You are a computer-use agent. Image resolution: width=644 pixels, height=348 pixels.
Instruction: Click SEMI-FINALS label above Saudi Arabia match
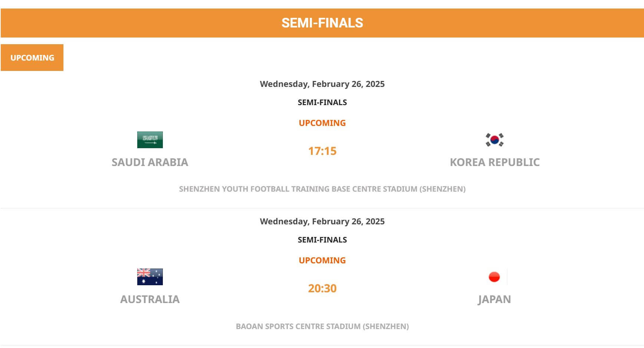(x=322, y=103)
